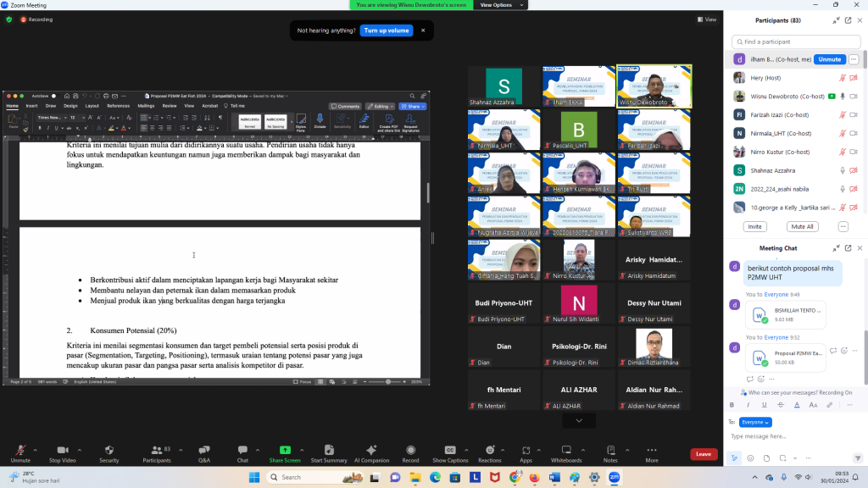Open Whiteboards from meeting toolbar
The height and width of the screenshot is (488, 868).
pos(566,450)
